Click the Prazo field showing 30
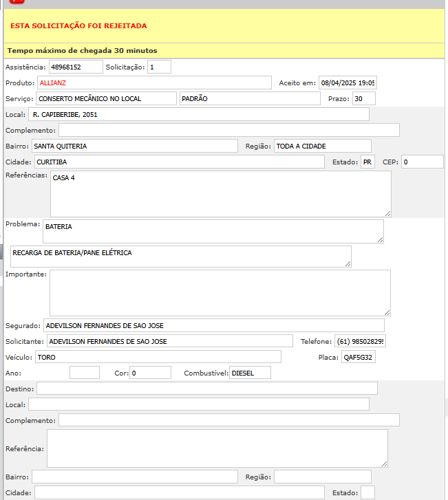This screenshot has width=448, height=500. (363, 98)
